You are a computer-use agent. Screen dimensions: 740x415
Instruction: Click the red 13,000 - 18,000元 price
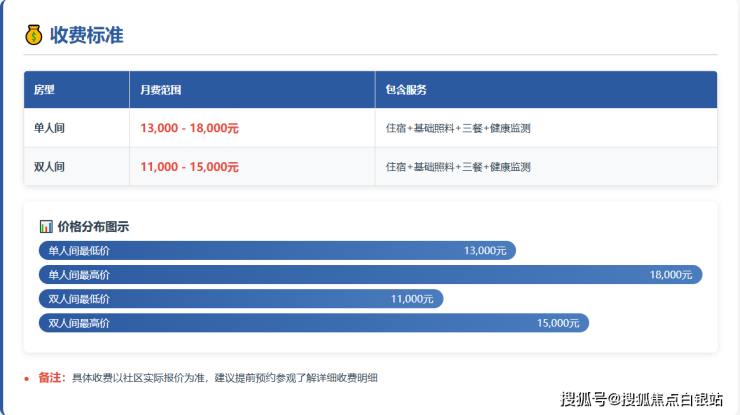[x=189, y=128]
